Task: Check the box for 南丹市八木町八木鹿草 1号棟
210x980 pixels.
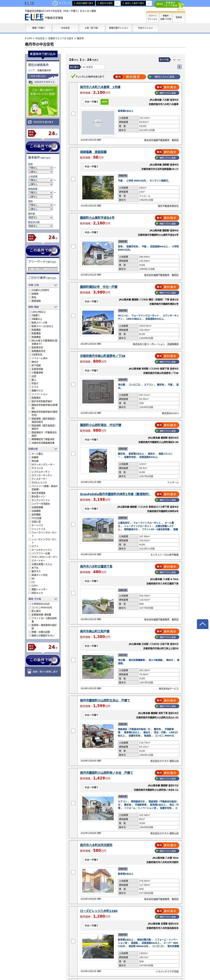Action: 73,113
